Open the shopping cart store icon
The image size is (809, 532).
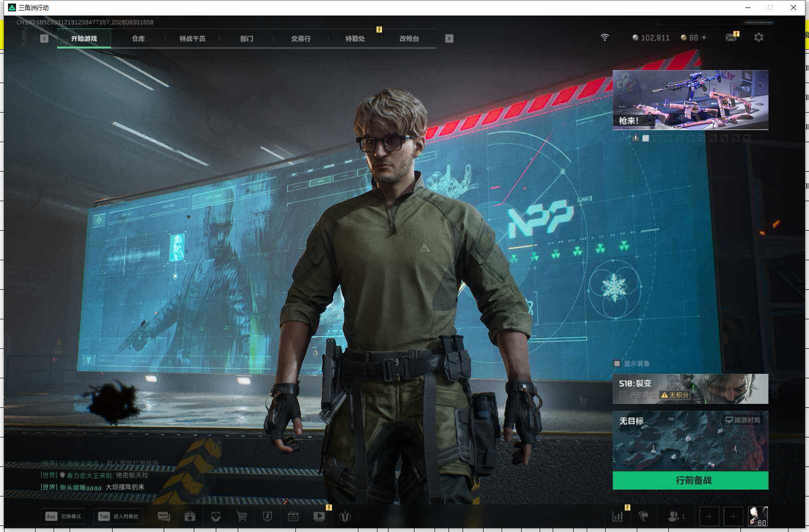242,516
